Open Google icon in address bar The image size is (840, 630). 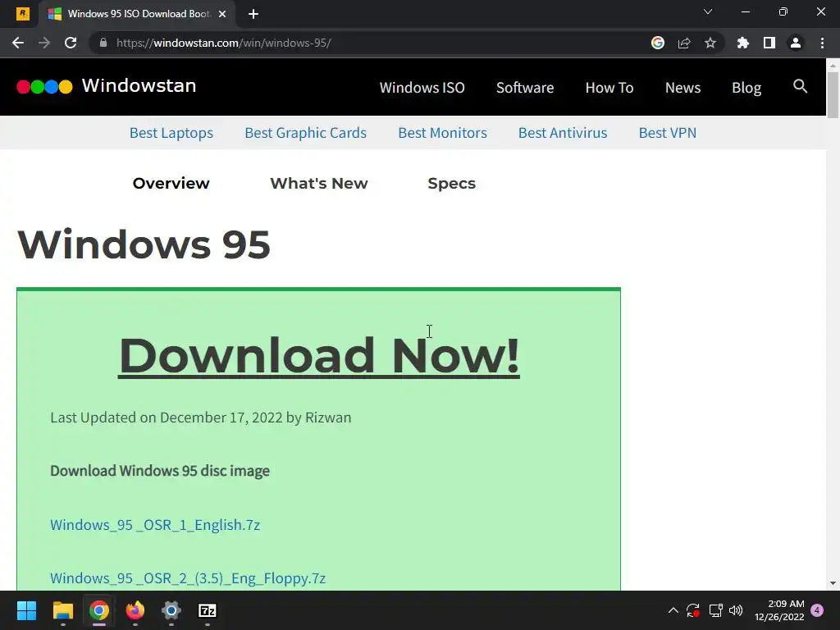(x=658, y=43)
